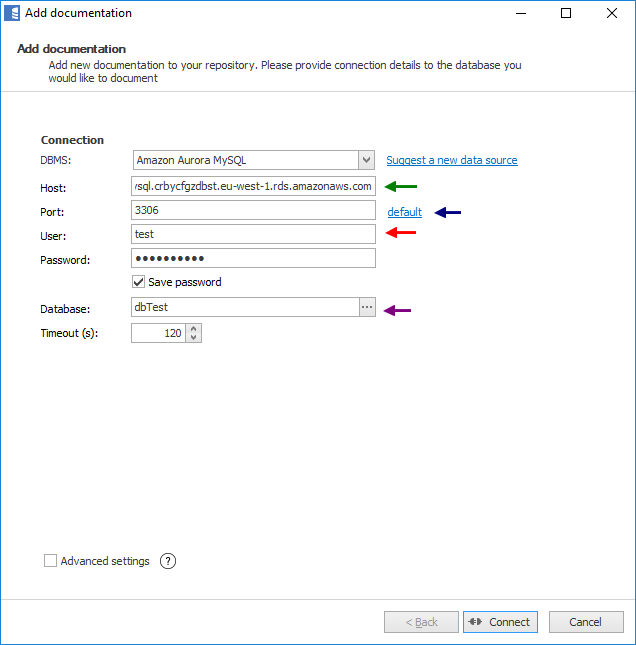Decrease the Timeout value with down arrow
Viewport: 636px width, 645px height.
coord(194,338)
